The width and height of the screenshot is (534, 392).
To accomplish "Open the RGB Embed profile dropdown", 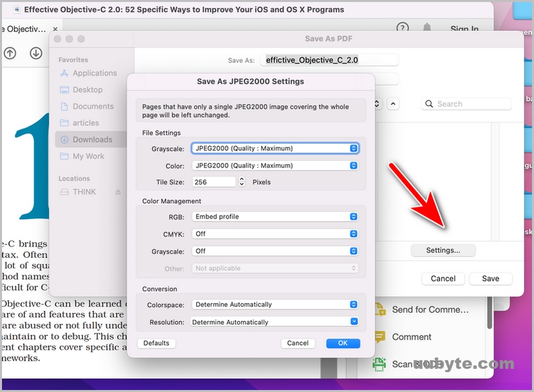I will 275,216.
